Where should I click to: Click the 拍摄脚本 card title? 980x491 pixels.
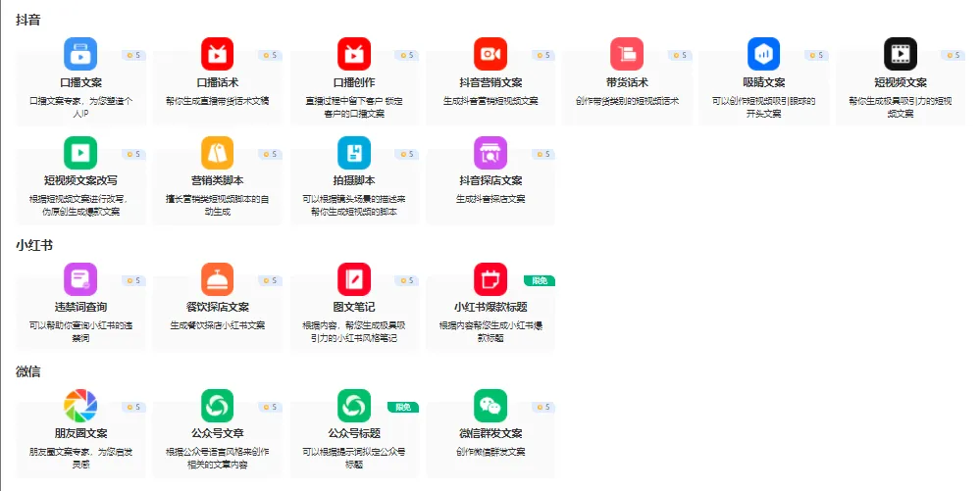coord(354,180)
